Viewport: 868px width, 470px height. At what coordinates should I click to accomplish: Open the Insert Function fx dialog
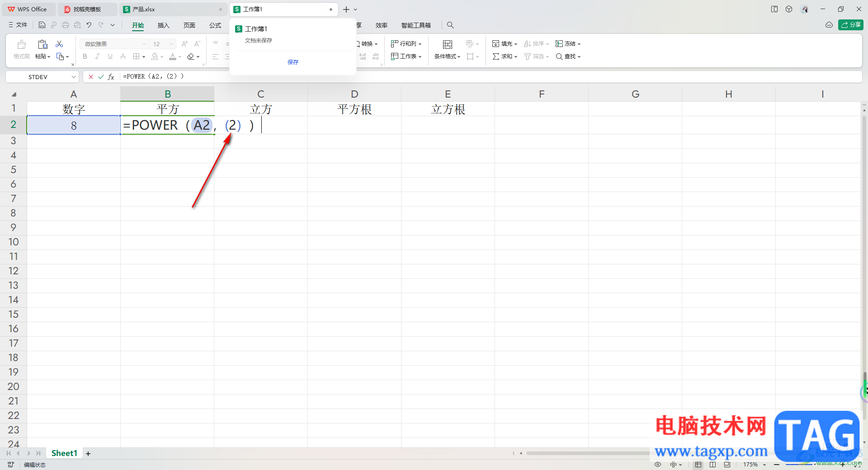[111, 77]
